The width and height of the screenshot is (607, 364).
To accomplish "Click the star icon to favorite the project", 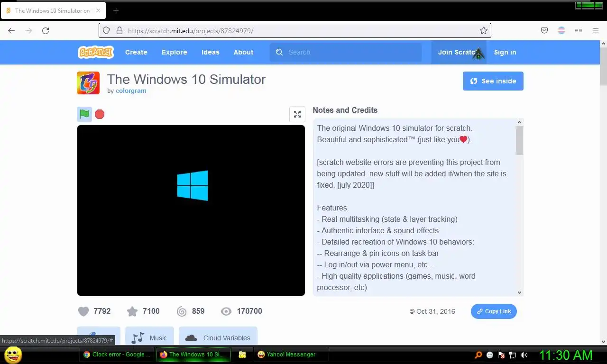I will [132, 311].
